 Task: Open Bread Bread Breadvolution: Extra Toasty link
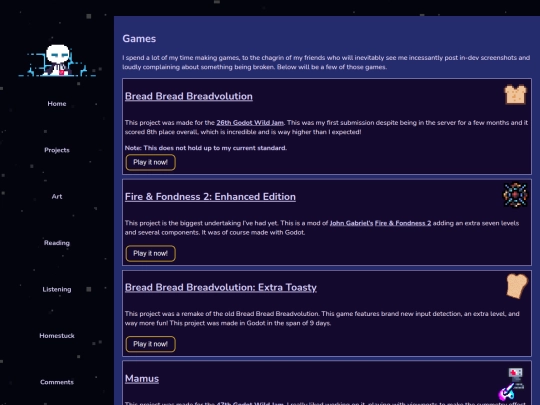tap(221, 287)
